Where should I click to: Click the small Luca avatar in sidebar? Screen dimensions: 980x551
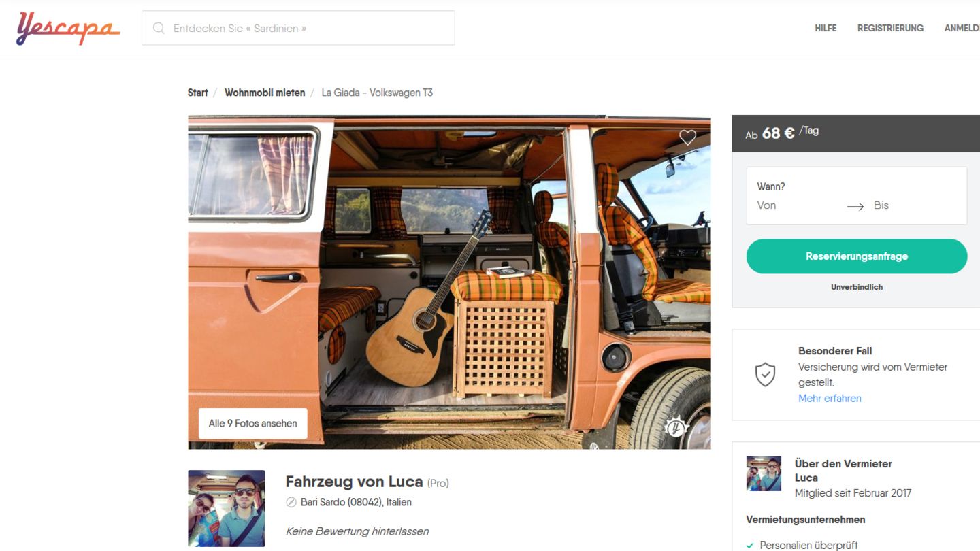click(x=764, y=474)
